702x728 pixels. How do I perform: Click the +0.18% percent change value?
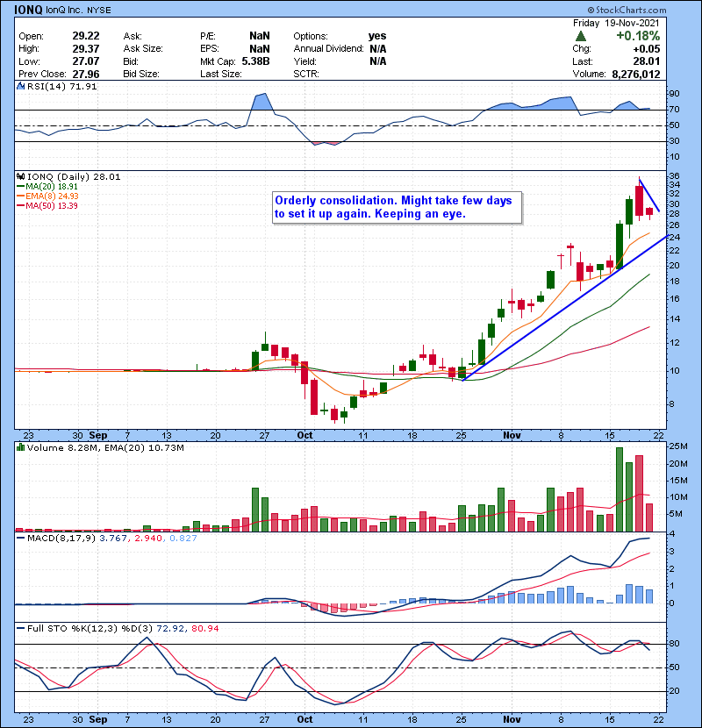click(x=638, y=36)
